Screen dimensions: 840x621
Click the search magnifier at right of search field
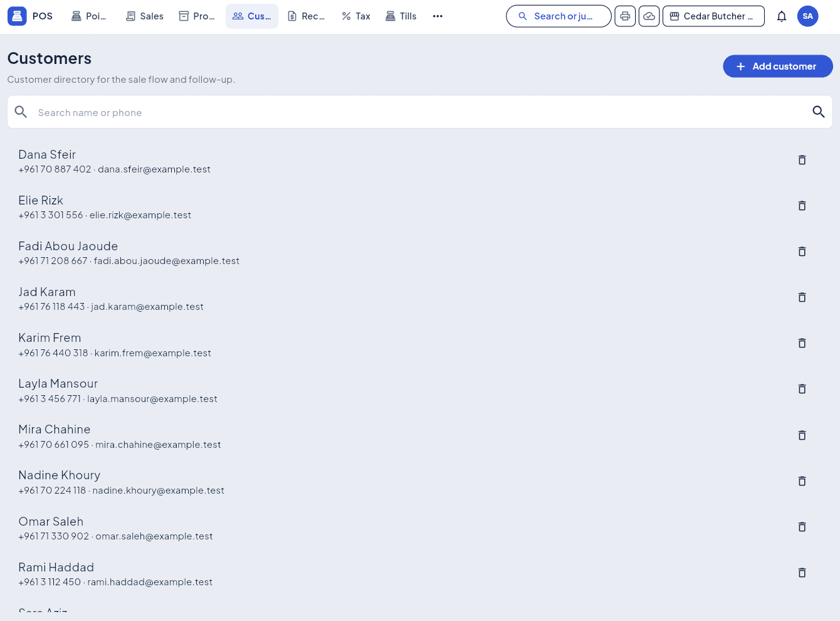[x=818, y=112]
